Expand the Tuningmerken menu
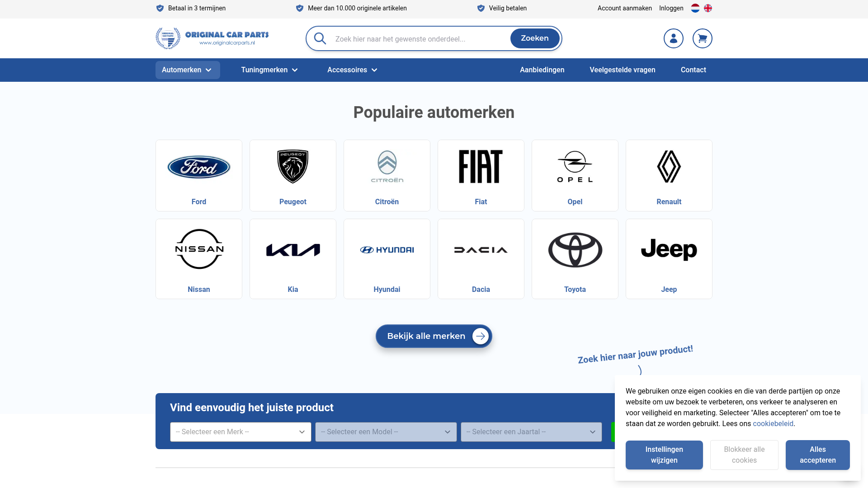 pyautogui.click(x=269, y=70)
